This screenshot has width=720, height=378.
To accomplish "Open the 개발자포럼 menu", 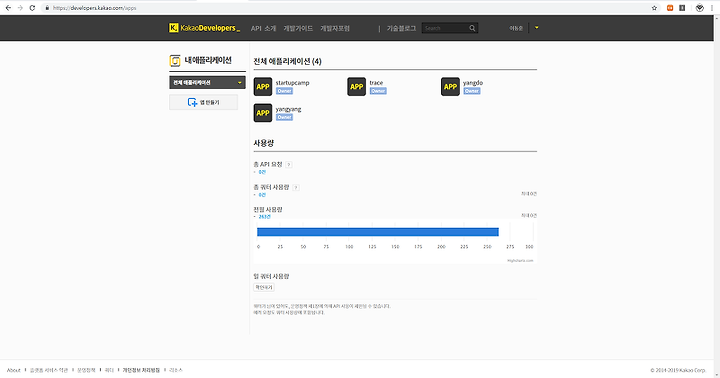I will click(335, 28).
